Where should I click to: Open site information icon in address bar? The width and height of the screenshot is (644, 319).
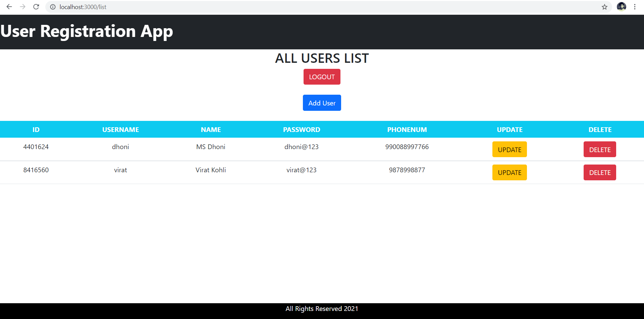pos(53,7)
